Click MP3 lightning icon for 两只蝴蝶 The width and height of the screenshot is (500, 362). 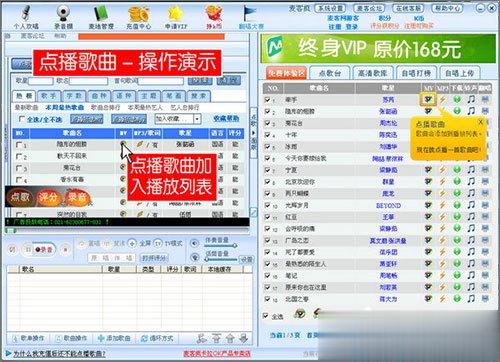tap(442, 193)
